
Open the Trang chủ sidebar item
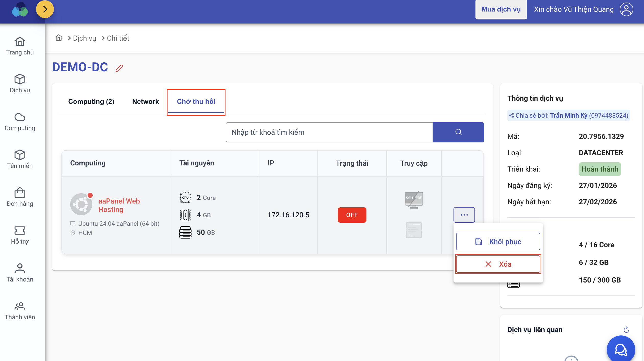[20, 46]
